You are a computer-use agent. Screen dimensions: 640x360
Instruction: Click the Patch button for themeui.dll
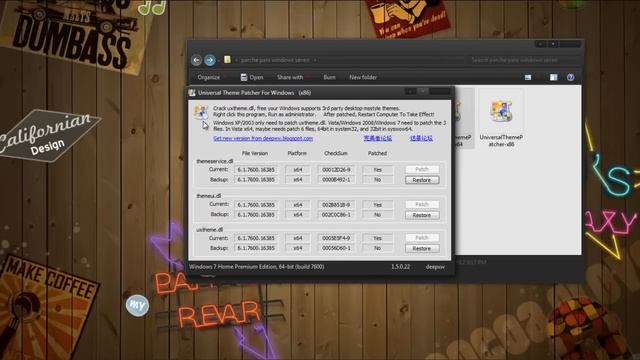(422, 204)
